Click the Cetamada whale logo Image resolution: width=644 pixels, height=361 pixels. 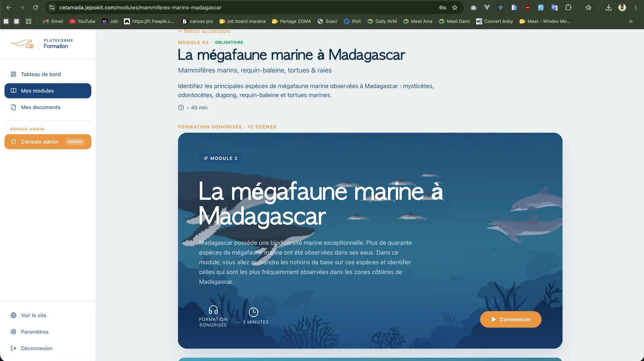pos(22,44)
